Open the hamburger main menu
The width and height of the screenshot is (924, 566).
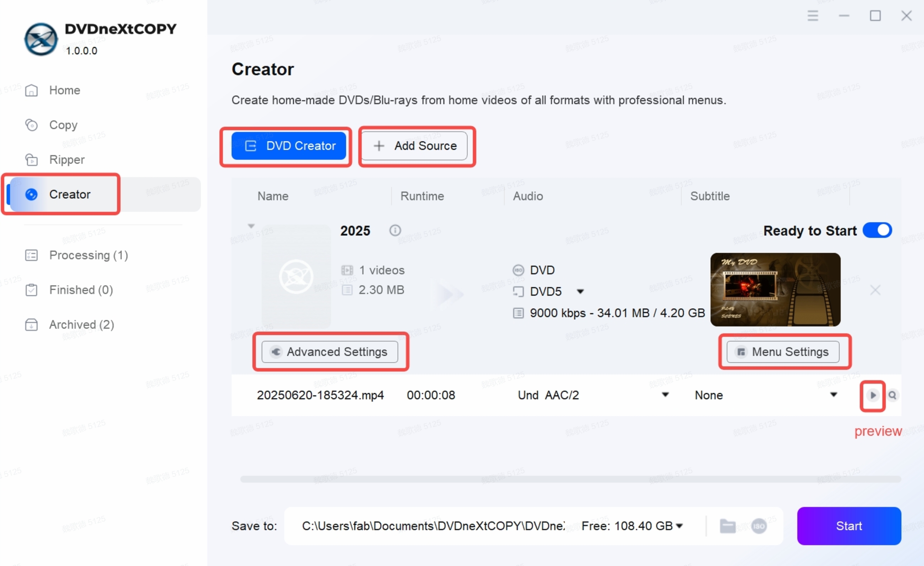813,16
